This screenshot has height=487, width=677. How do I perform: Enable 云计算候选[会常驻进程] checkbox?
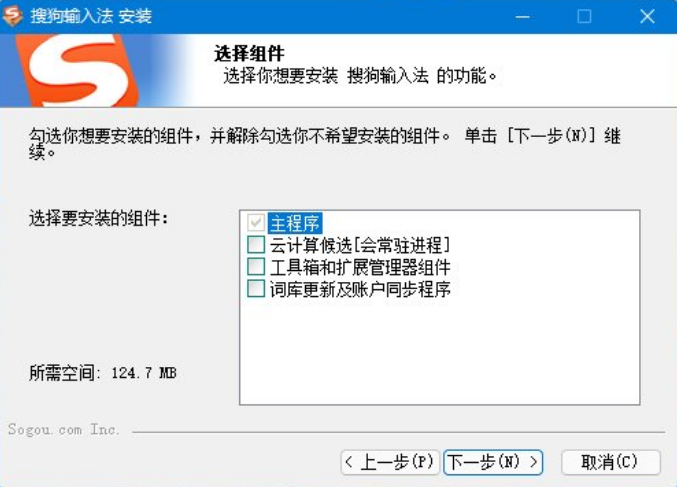tap(256, 244)
